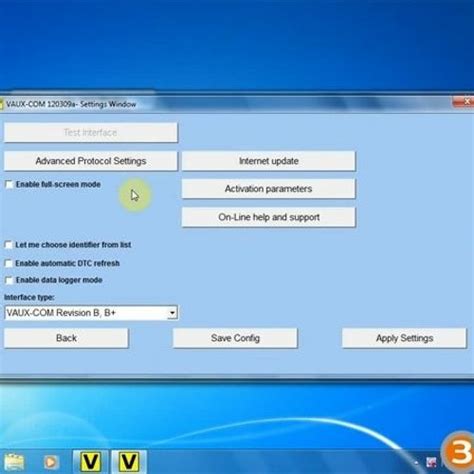The width and height of the screenshot is (474, 474).
Task: Open the Interface type dropdown arrow
Action: click(172, 313)
